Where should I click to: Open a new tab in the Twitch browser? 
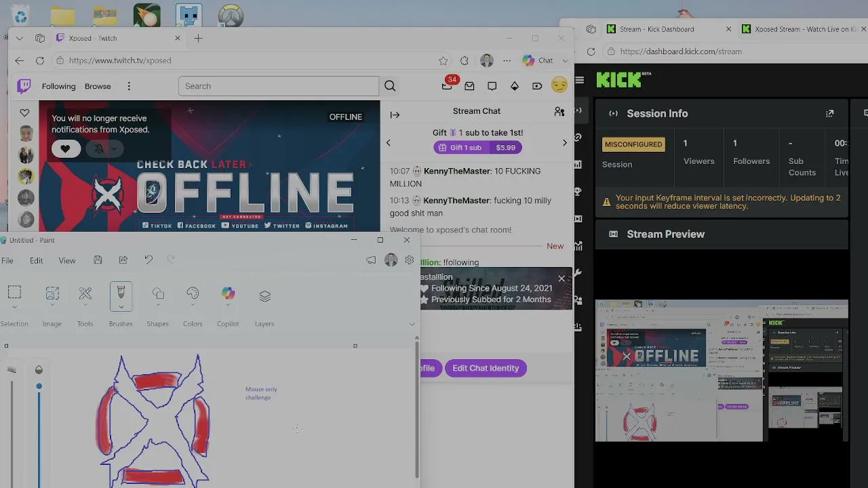(198, 38)
